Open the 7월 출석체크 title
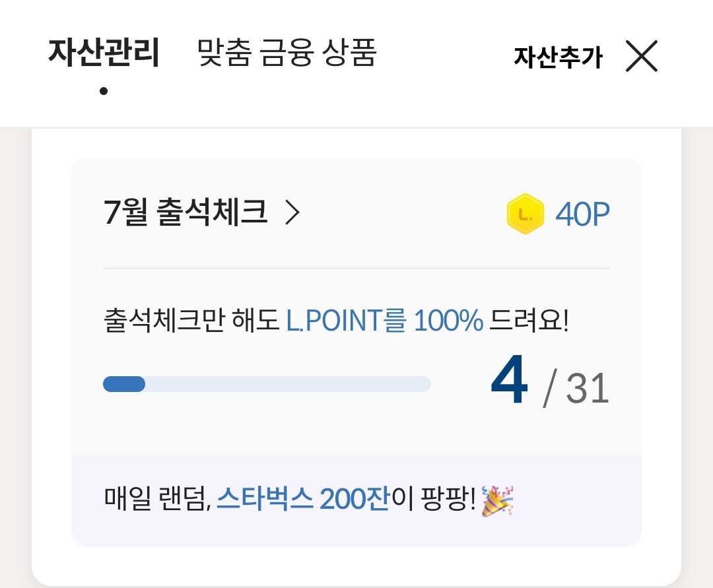 (x=186, y=213)
